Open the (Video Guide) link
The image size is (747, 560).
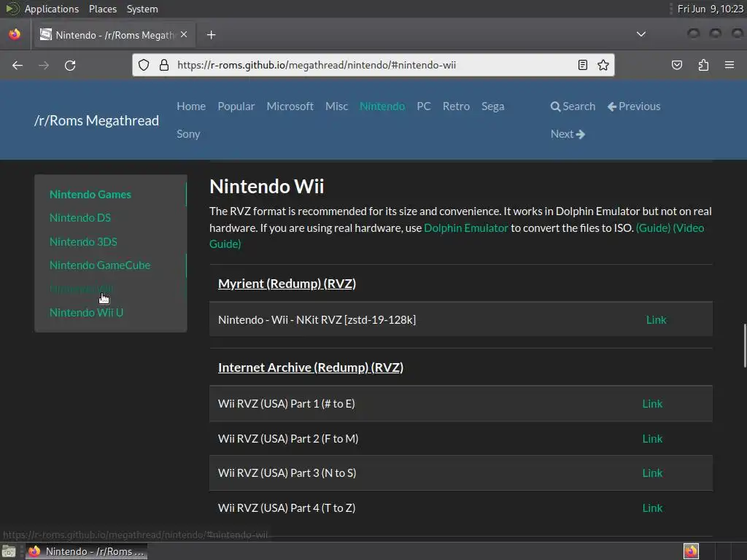pos(689,228)
